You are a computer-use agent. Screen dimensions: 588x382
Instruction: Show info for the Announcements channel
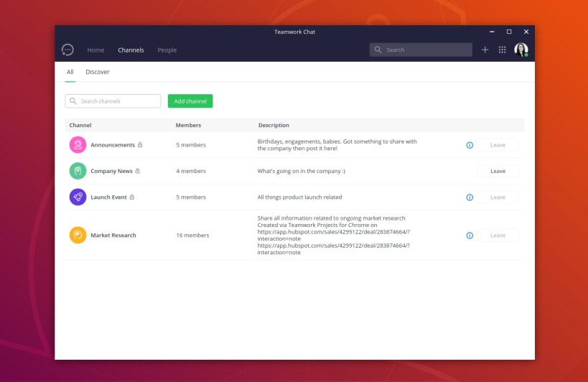470,145
